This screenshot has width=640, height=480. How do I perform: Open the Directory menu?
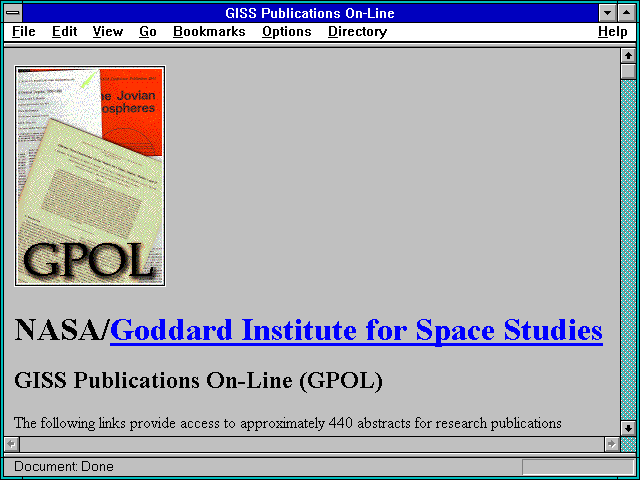coord(357,31)
